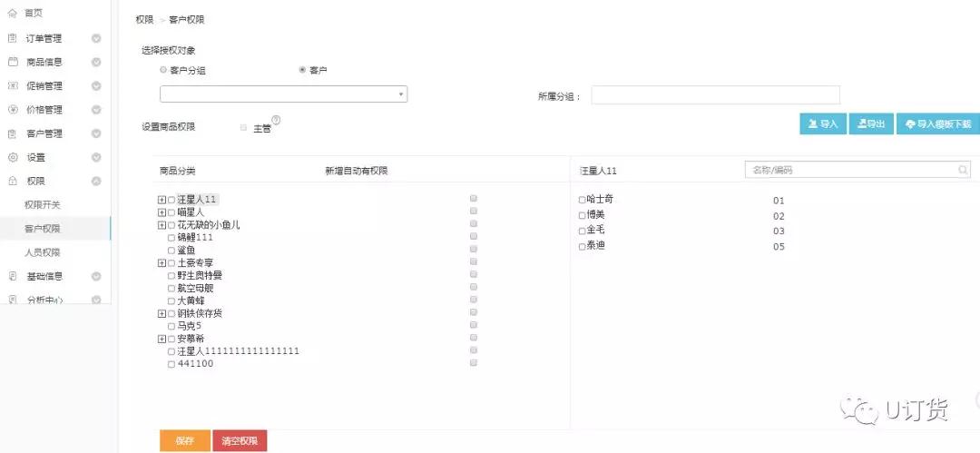This screenshot has height=453, width=980.
Task: Expand 价格管理 with its chevron arrow
Action: (96, 110)
